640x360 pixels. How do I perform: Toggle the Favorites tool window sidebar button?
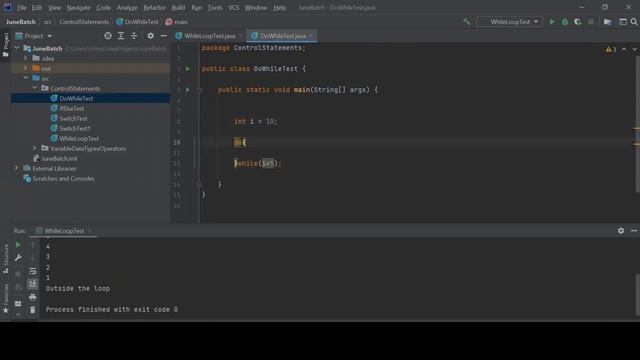pos(6,299)
